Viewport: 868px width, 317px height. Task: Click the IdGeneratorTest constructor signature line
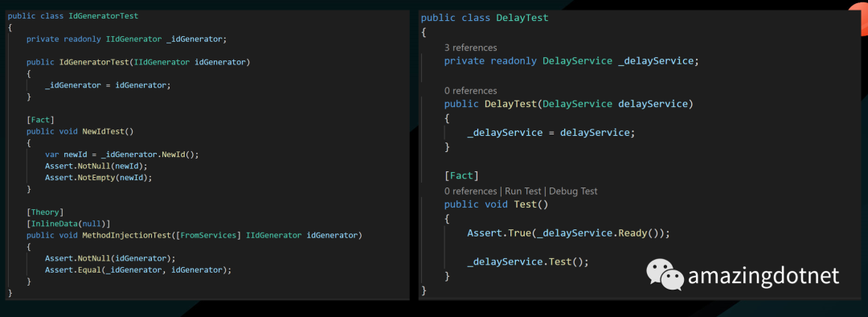coord(138,62)
